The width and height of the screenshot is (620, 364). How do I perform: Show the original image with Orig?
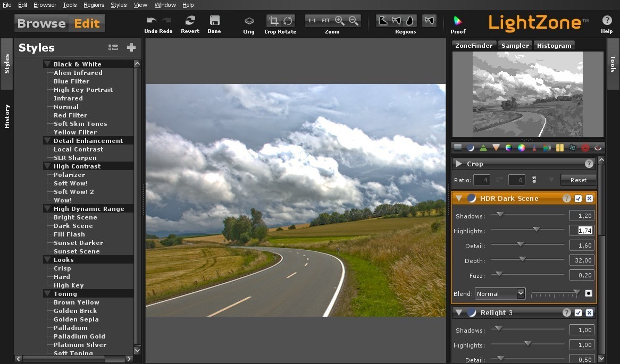(249, 21)
